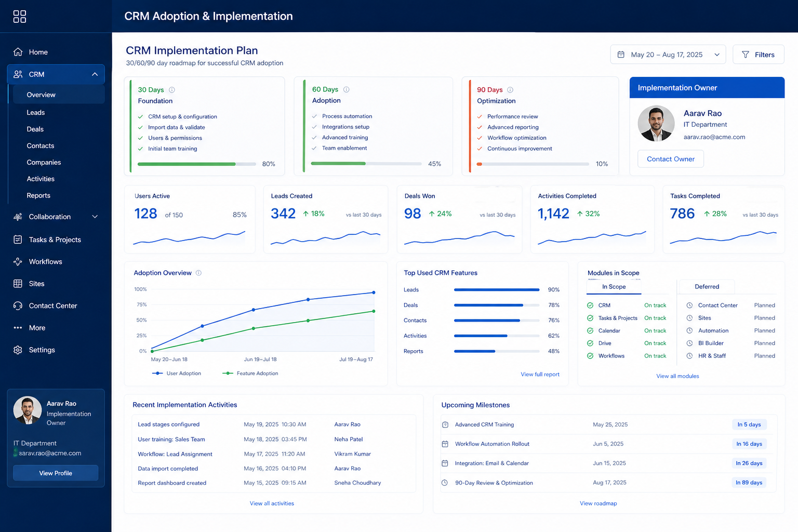Expand the Collaboration menu chevron
The image size is (798, 532).
click(95, 217)
